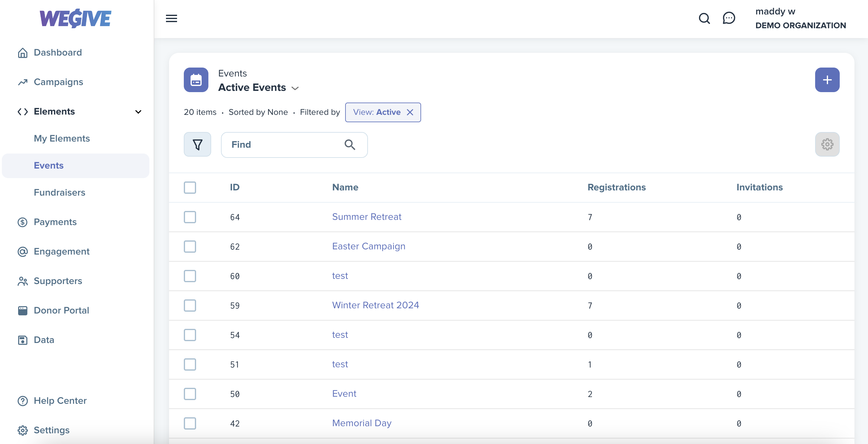This screenshot has width=868, height=444.
Task: Open Supporters in sidebar
Action: coord(58,281)
